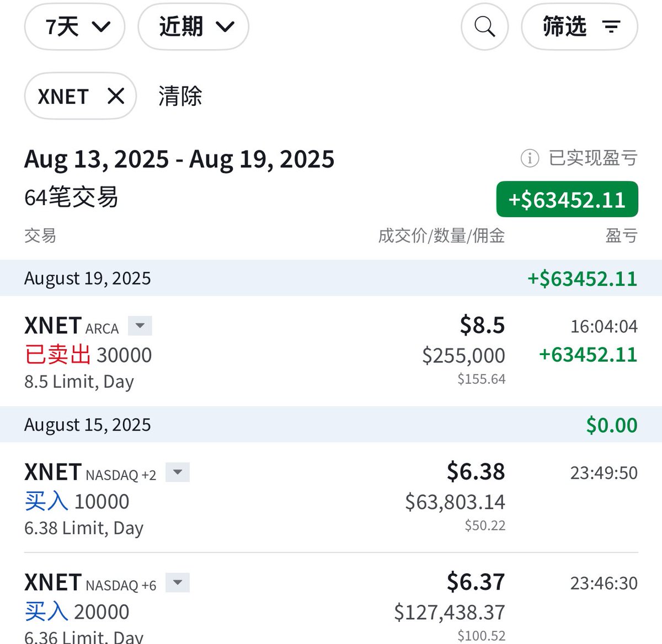662x644 pixels.
Task: Open the 买入 10000 buy trade row
Action: [x=331, y=497]
